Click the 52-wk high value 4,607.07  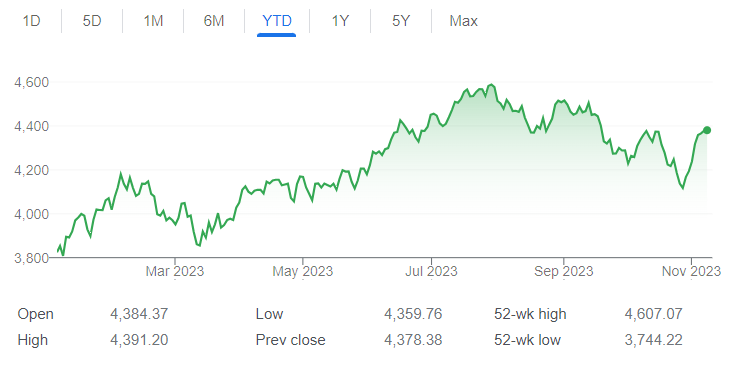(653, 314)
